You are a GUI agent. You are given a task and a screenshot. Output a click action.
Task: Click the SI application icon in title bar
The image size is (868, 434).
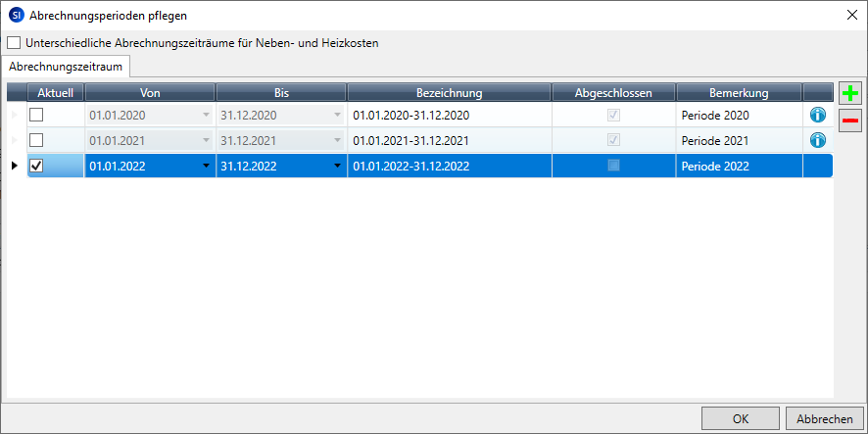click(x=15, y=15)
